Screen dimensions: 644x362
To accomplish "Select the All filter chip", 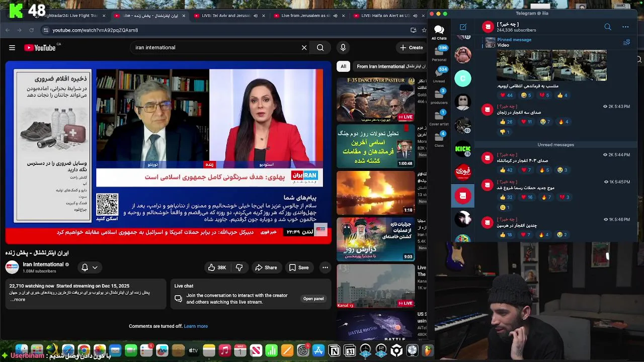I will 343,66.
